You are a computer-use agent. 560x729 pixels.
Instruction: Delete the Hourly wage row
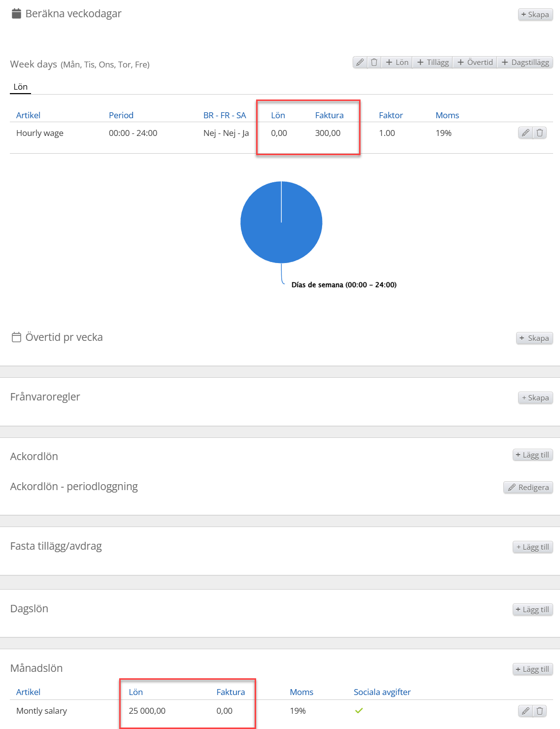point(540,133)
